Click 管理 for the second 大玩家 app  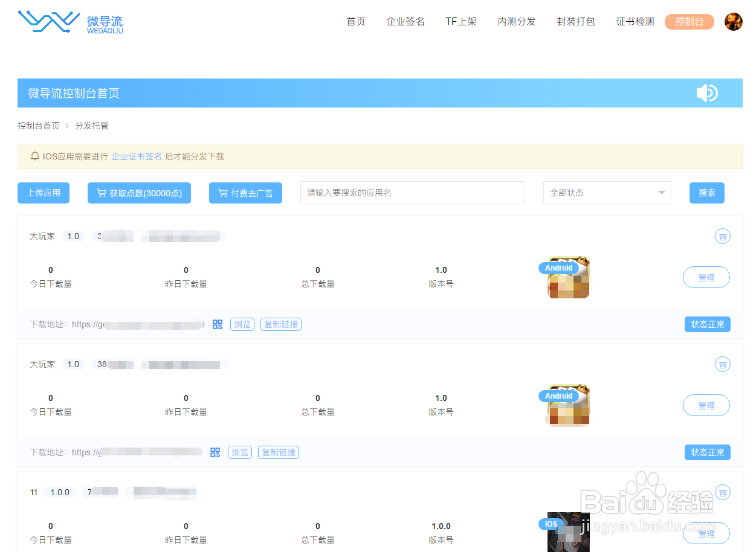(x=706, y=406)
